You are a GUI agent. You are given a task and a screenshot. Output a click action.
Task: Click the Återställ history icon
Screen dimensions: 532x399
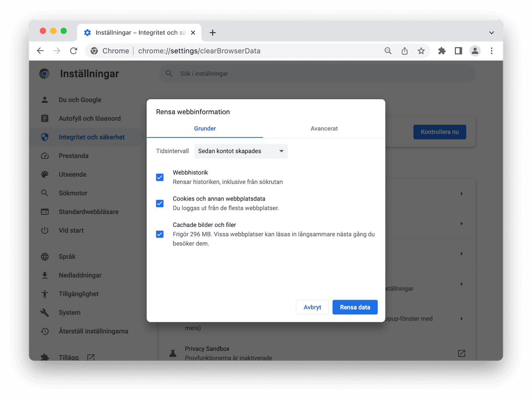click(x=45, y=331)
